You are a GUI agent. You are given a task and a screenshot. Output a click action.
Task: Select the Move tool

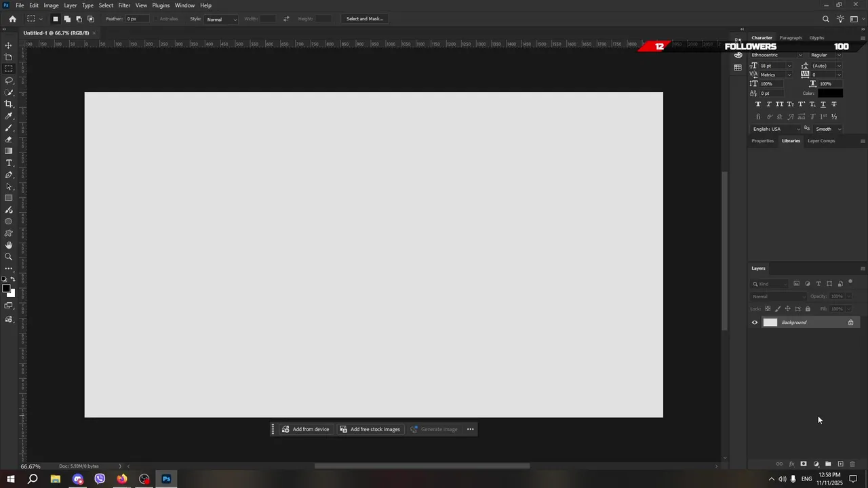[x=9, y=45]
